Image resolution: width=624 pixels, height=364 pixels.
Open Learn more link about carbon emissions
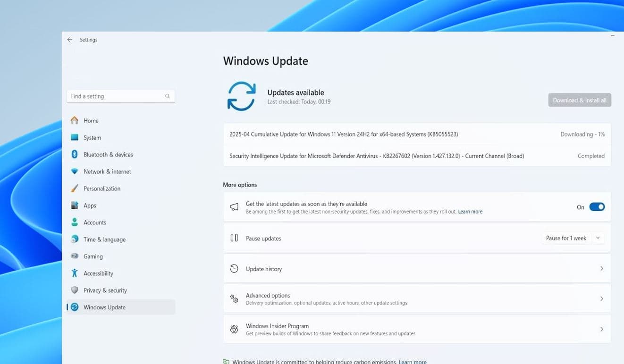[413, 362]
